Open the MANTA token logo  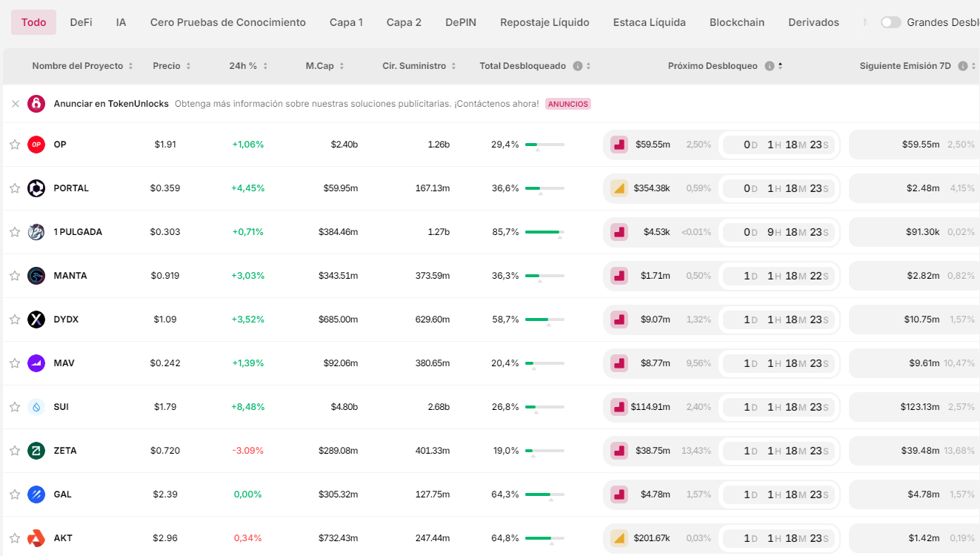pos(36,276)
